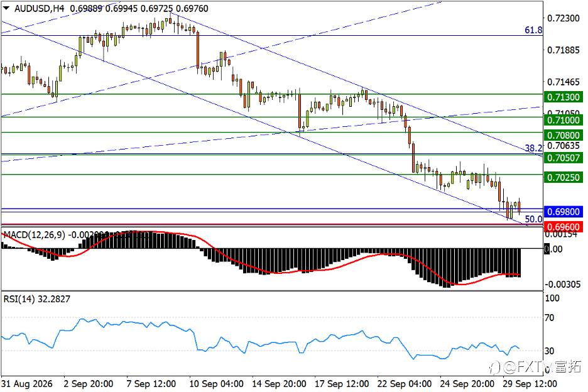This screenshot has width=588, height=392.
Task: Click the green 0.70250 price level tag
Action: click(563, 177)
